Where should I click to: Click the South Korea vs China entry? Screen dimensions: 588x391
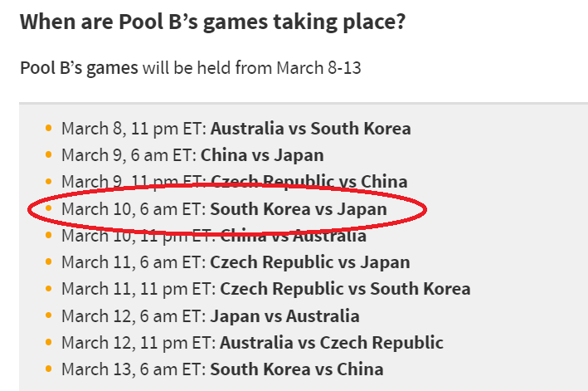pos(297,369)
